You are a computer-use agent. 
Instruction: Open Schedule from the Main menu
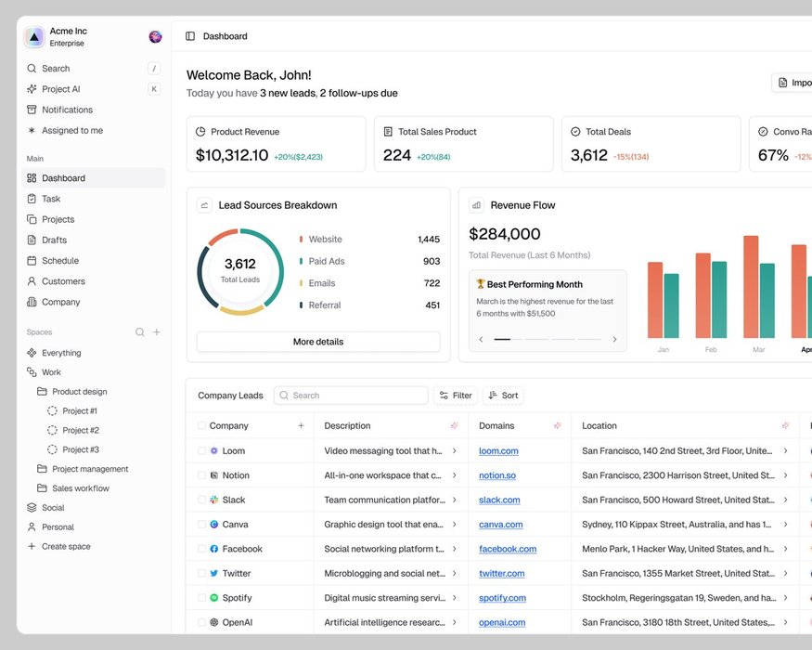click(x=60, y=261)
